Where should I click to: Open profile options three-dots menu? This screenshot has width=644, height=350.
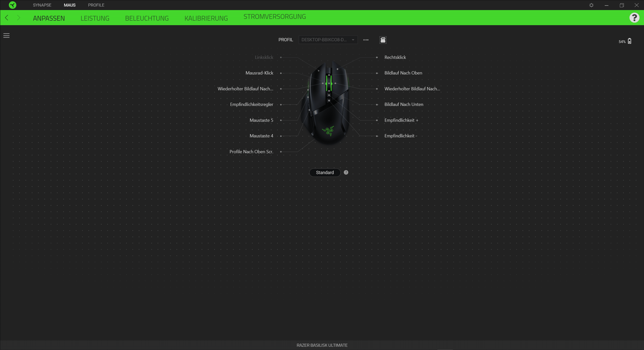(366, 40)
